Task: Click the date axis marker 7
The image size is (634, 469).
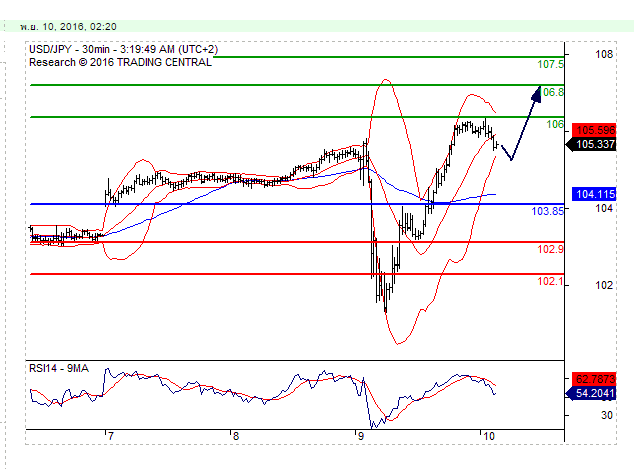Action: pyautogui.click(x=111, y=436)
